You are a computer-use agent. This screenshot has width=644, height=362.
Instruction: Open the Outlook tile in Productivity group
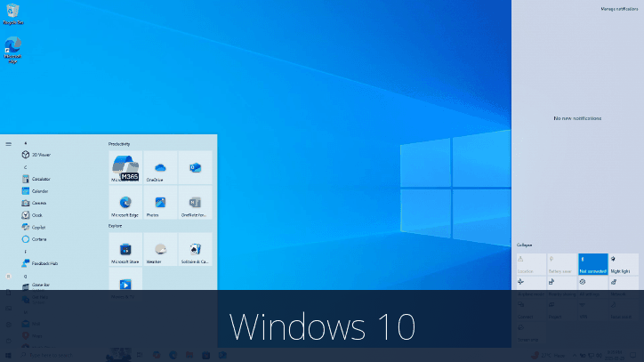click(195, 167)
